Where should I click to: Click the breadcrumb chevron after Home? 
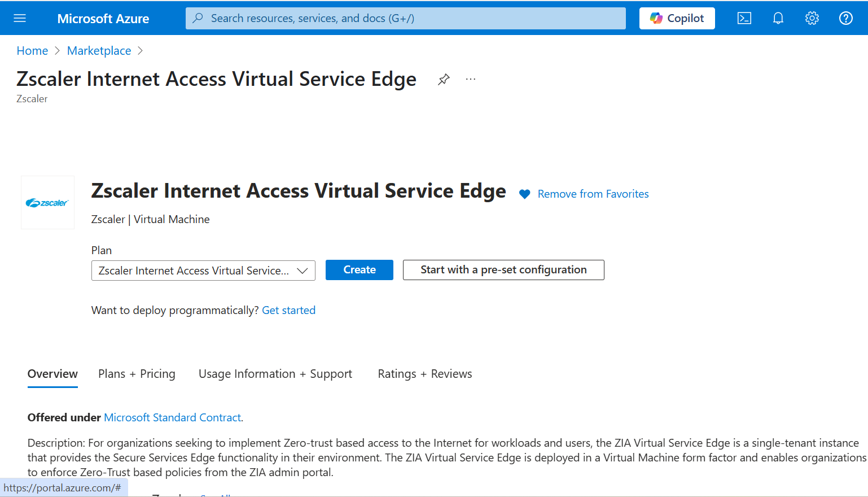coord(57,51)
